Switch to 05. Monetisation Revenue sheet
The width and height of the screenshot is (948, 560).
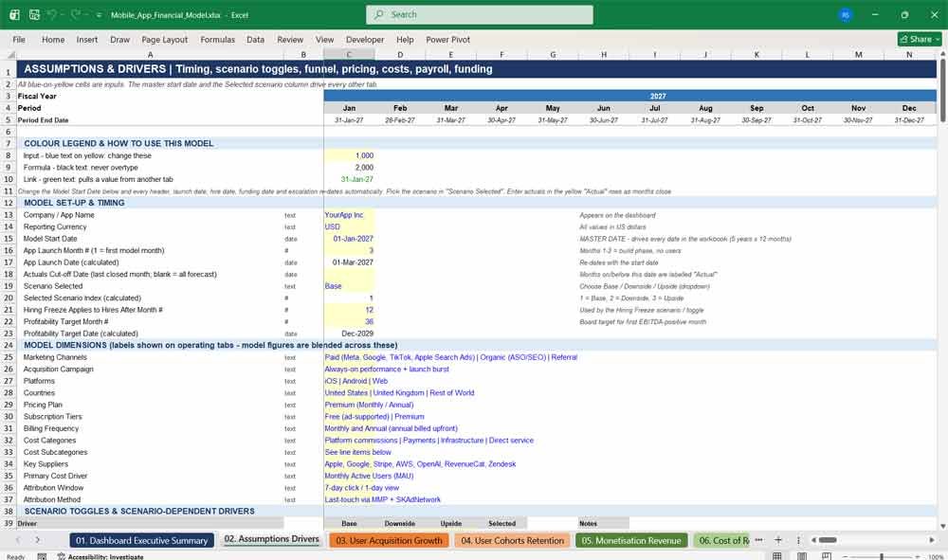tap(631, 540)
